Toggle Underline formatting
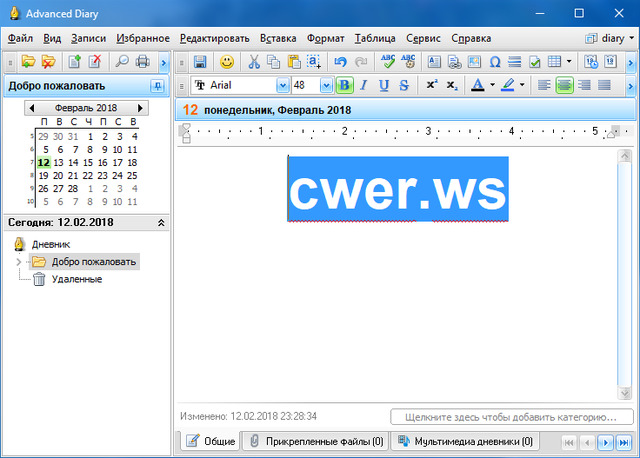Image resolution: width=640 pixels, height=458 pixels. [384, 85]
